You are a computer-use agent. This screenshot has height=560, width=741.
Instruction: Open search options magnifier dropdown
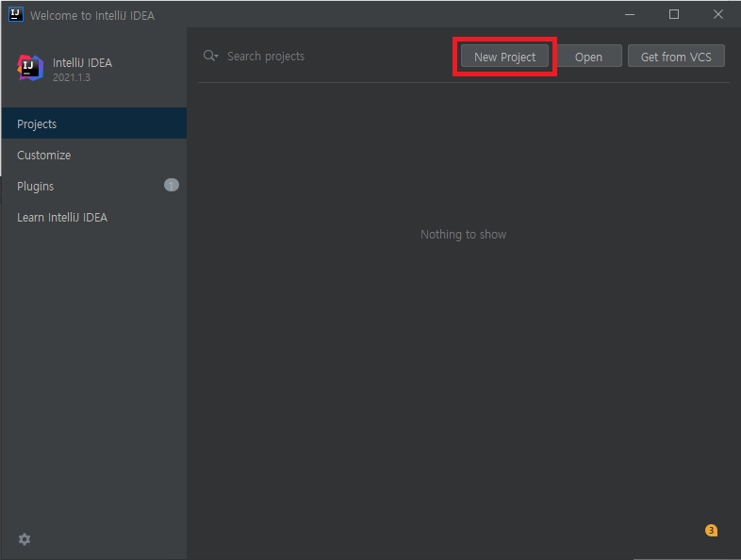pyautogui.click(x=211, y=56)
